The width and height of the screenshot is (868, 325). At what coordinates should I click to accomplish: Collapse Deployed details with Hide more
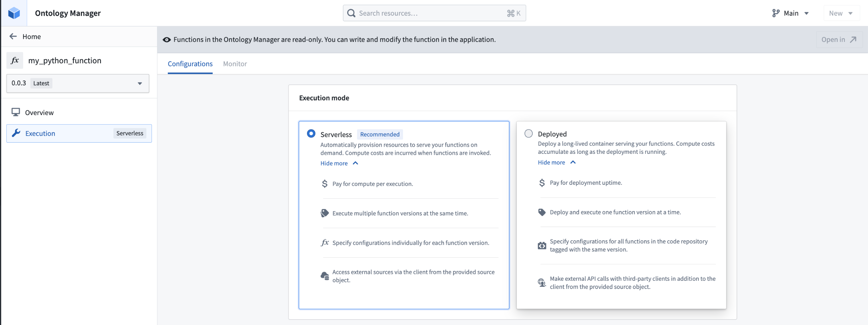tap(556, 162)
